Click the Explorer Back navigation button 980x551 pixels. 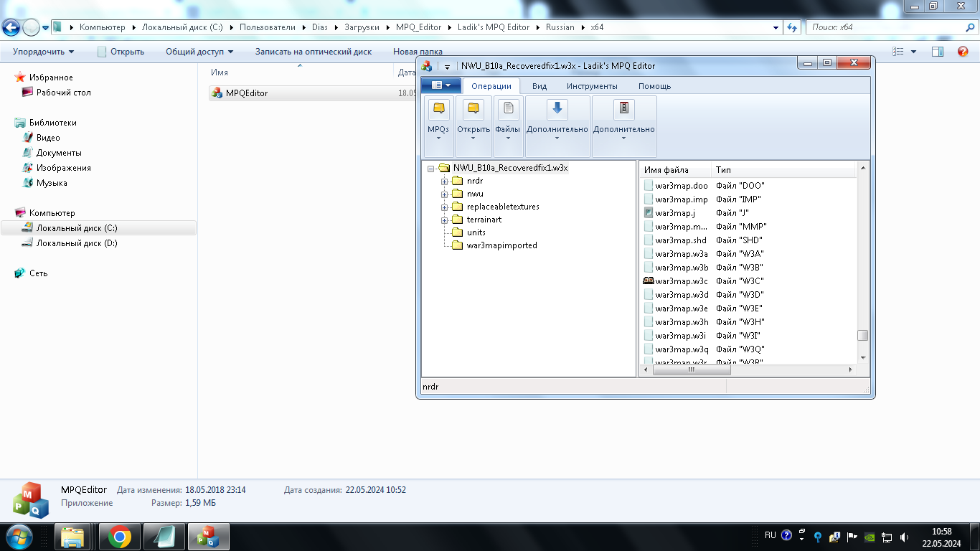click(11, 27)
